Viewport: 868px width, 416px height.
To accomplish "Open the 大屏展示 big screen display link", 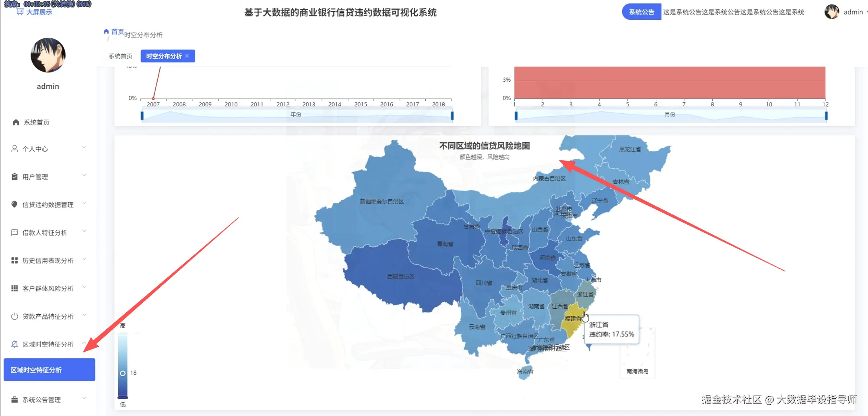I will pos(35,12).
